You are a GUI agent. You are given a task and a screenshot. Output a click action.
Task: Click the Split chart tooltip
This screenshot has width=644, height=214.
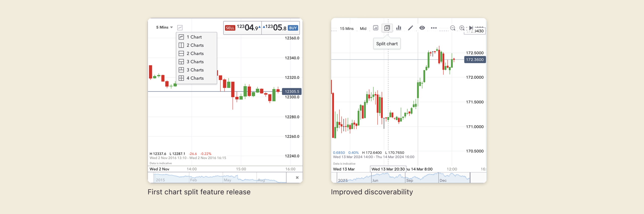387,44
